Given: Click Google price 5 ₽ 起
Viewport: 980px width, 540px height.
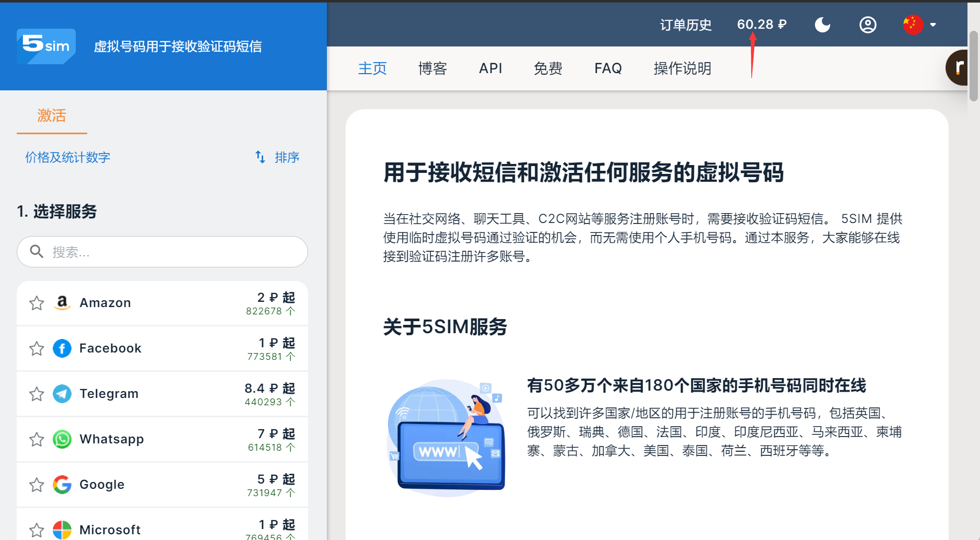Looking at the screenshot, I should click(x=276, y=479).
